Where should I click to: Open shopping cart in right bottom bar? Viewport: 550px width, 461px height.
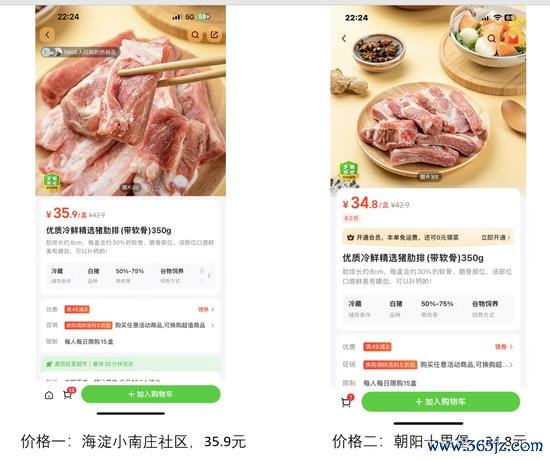coord(347,401)
